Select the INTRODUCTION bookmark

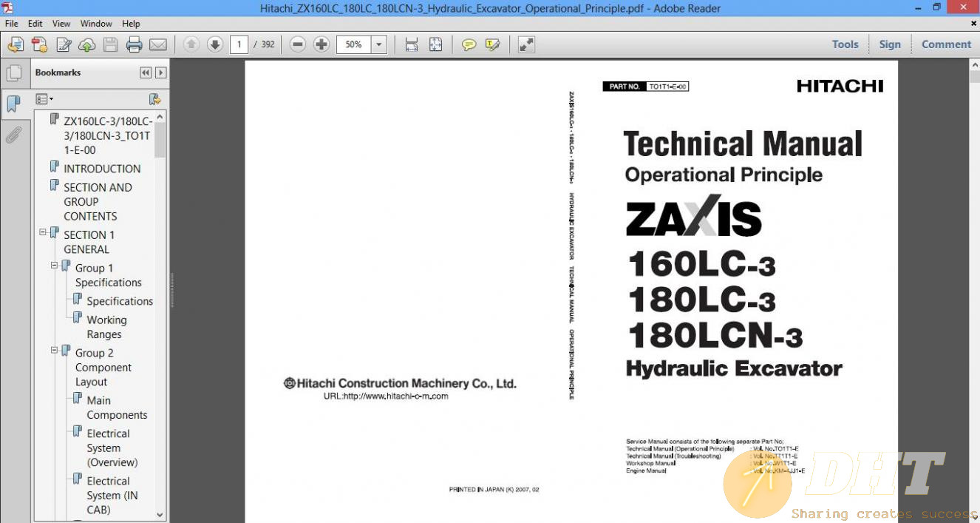(x=102, y=169)
